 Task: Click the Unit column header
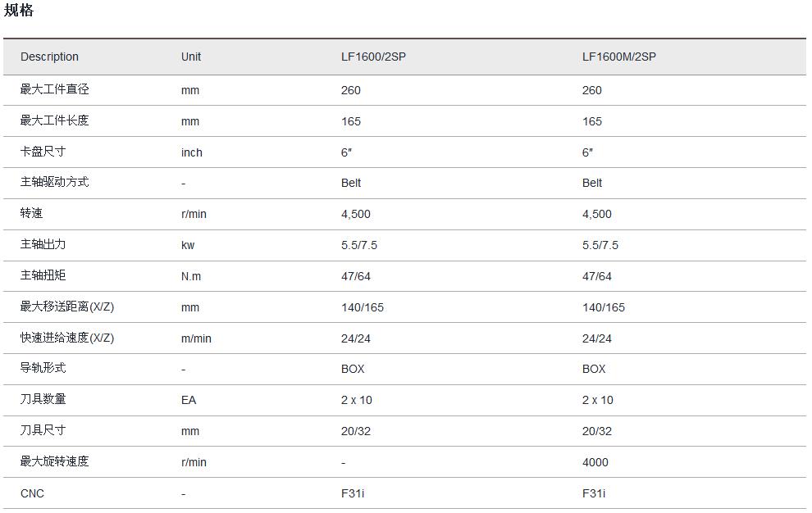tap(190, 57)
